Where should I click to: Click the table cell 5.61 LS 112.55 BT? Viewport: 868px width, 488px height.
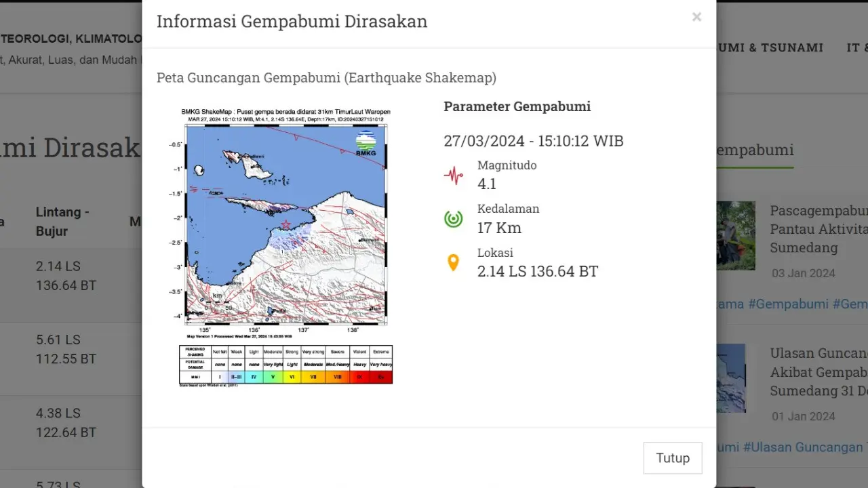click(66, 349)
